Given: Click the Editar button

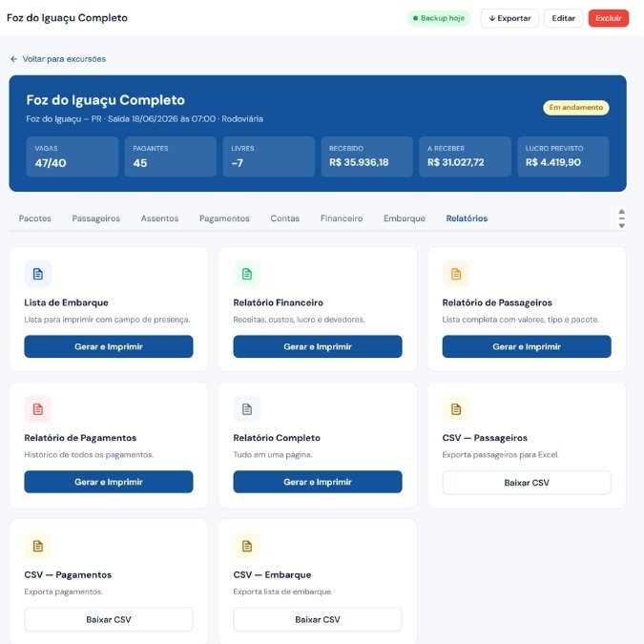Looking at the screenshot, I should (564, 18).
